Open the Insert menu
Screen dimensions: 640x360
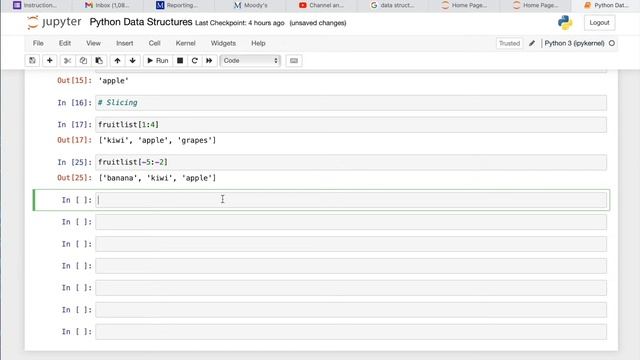[x=124, y=43]
